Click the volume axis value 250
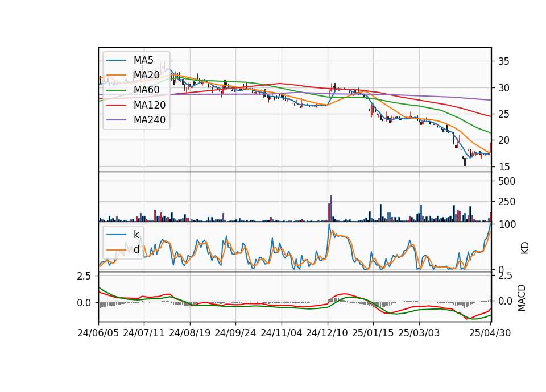 click(x=507, y=202)
